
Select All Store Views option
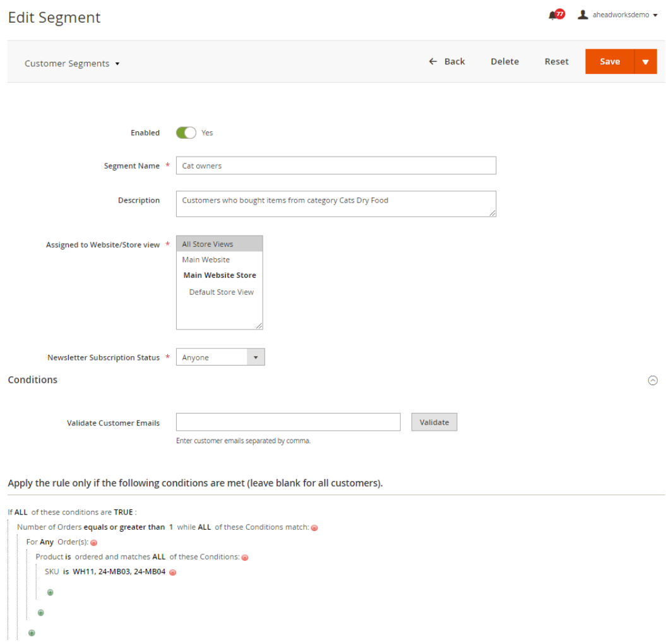click(x=220, y=244)
